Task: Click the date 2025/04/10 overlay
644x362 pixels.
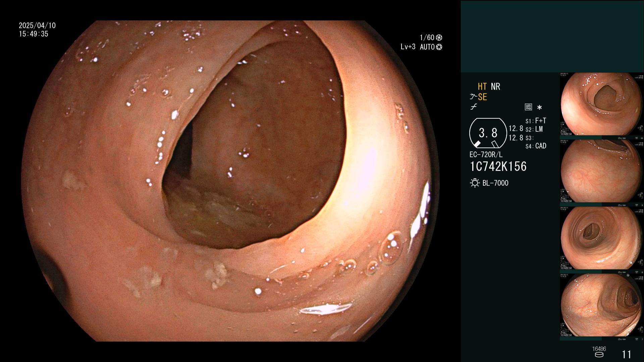Action: point(37,25)
